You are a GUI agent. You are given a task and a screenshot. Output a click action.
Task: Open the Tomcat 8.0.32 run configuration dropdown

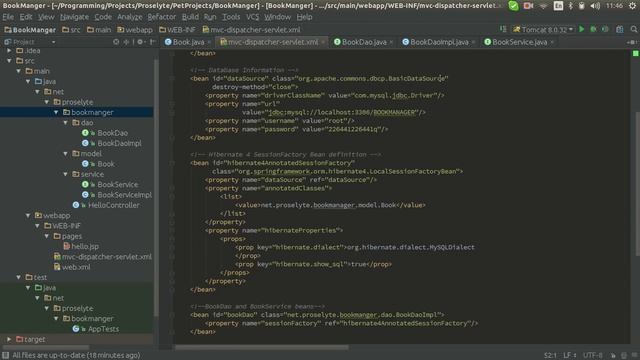tap(543, 29)
